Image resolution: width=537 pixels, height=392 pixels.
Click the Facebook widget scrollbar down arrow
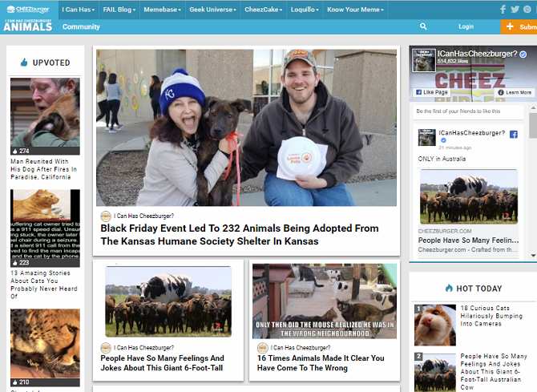click(533, 255)
